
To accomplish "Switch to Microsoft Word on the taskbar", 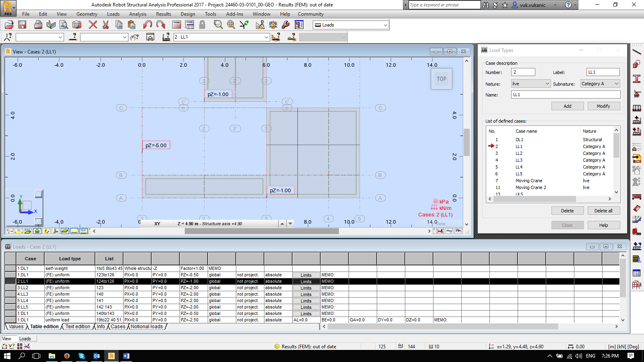I will click(x=127, y=356).
